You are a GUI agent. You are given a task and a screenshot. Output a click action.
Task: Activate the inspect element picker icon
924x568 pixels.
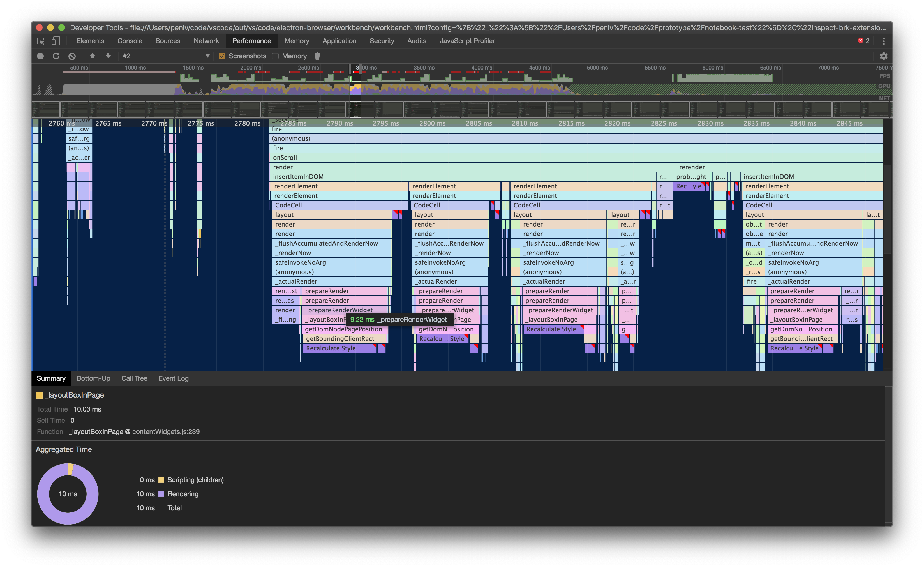(x=41, y=41)
